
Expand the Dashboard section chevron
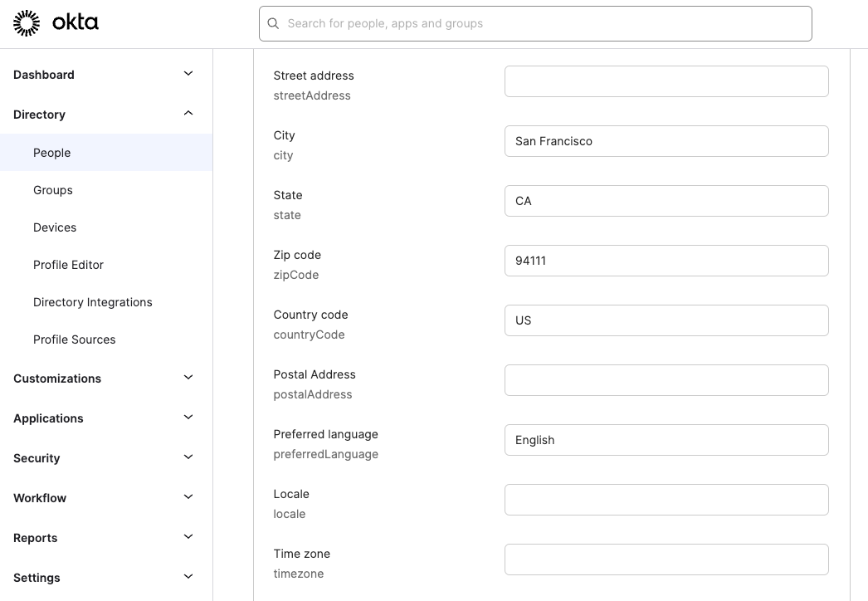click(x=188, y=74)
